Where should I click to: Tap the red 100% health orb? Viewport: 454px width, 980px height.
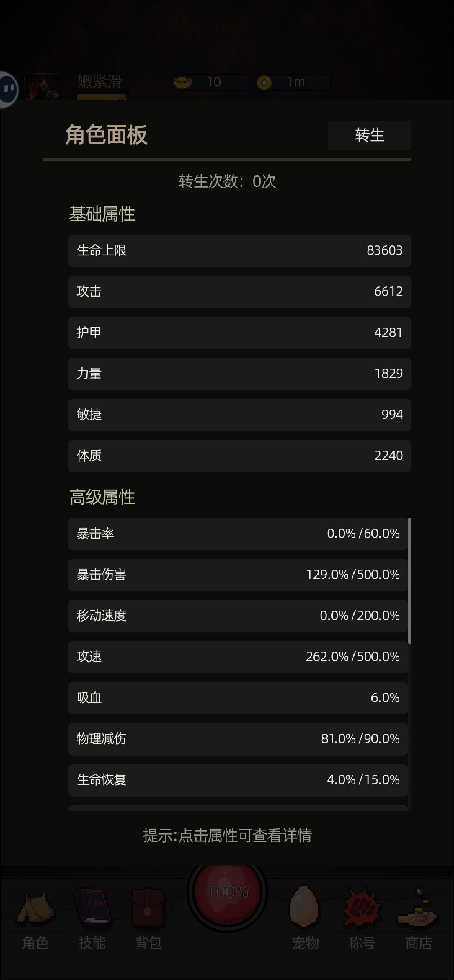227,891
